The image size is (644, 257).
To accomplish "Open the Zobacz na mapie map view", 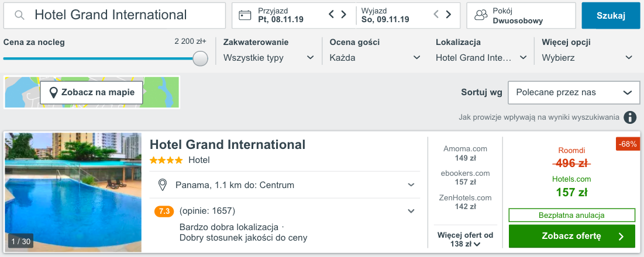I will coord(91,92).
